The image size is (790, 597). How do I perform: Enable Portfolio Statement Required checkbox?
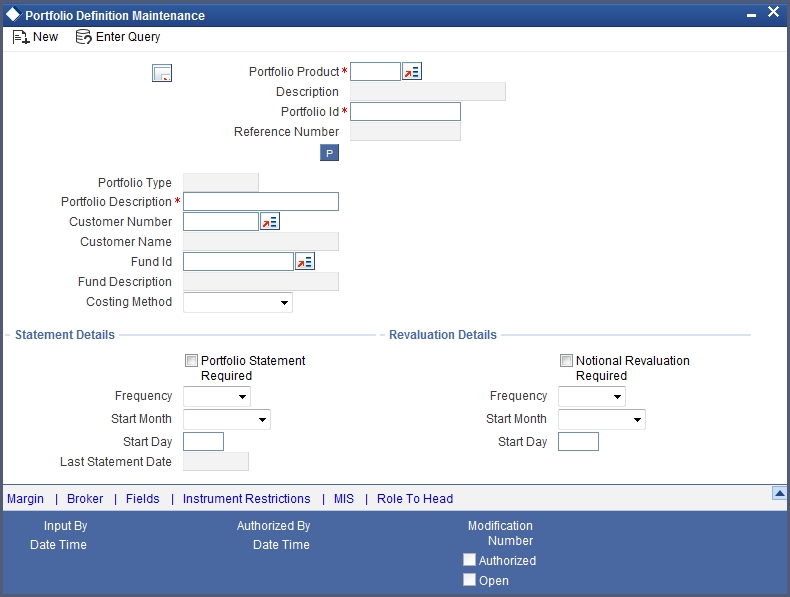coord(191,360)
